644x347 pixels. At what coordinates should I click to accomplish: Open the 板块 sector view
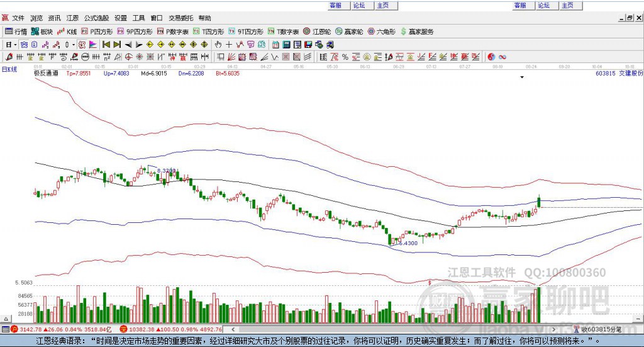tap(42, 31)
